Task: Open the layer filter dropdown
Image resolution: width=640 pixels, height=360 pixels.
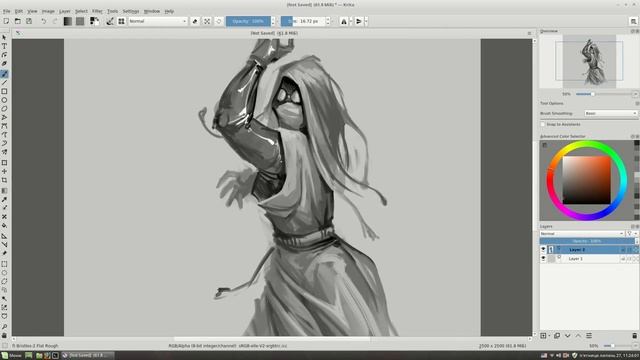Action: 631,233
